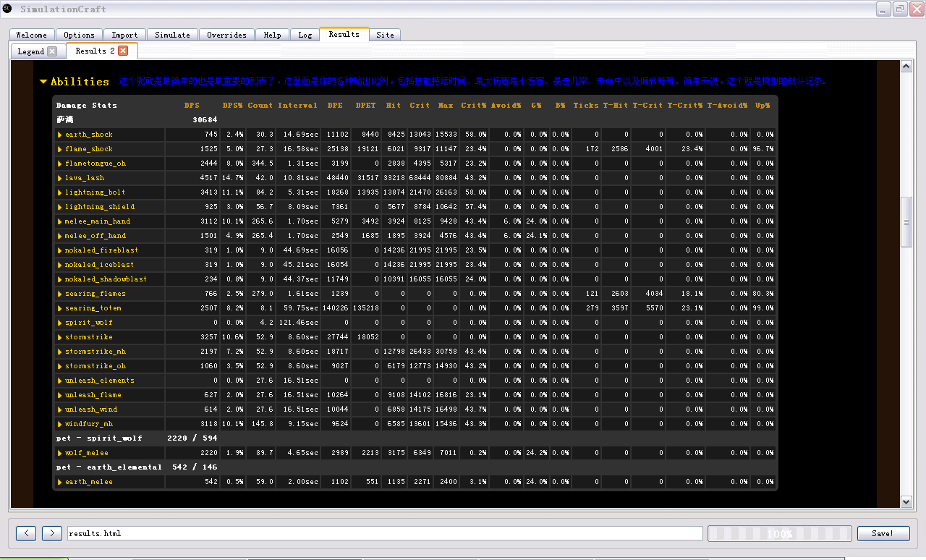Click the pet - earth_elemental section row

point(415,467)
